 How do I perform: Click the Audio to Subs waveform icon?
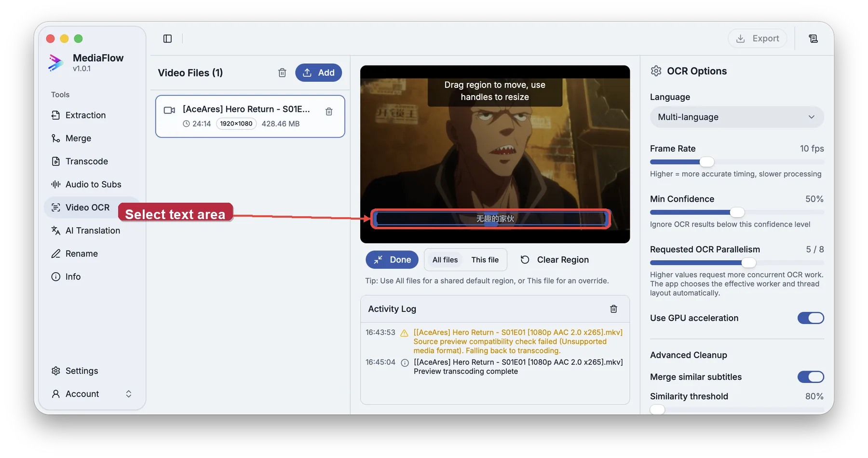click(56, 184)
